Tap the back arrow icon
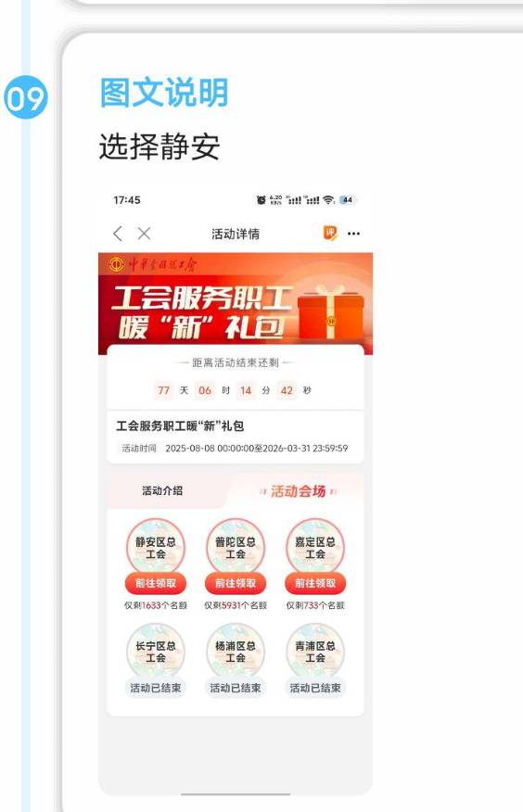 pyautogui.click(x=118, y=234)
